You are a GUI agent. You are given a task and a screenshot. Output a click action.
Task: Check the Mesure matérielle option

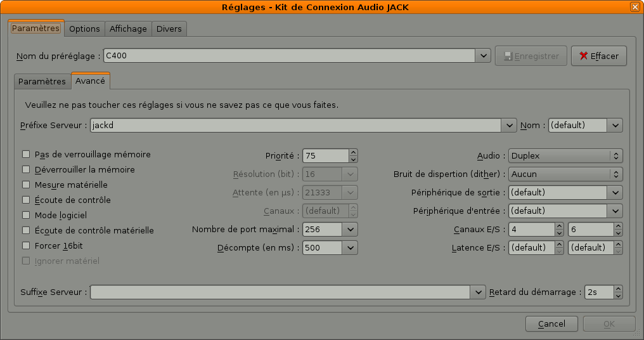click(x=26, y=185)
